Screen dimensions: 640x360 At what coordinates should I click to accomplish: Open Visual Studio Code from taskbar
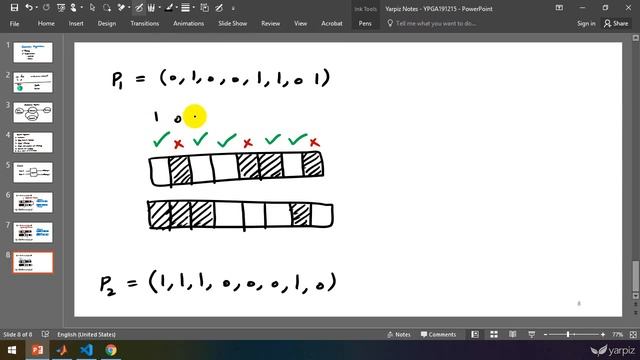click(x=87, y=350)
